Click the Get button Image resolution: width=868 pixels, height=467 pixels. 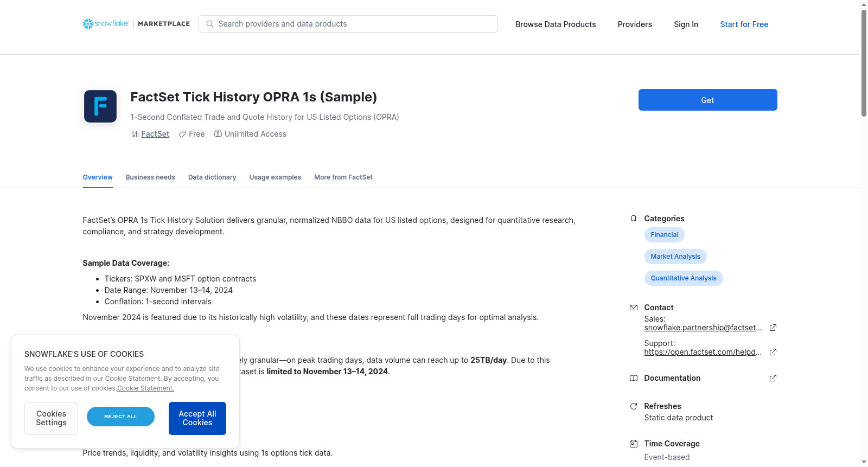pos(707,100)
